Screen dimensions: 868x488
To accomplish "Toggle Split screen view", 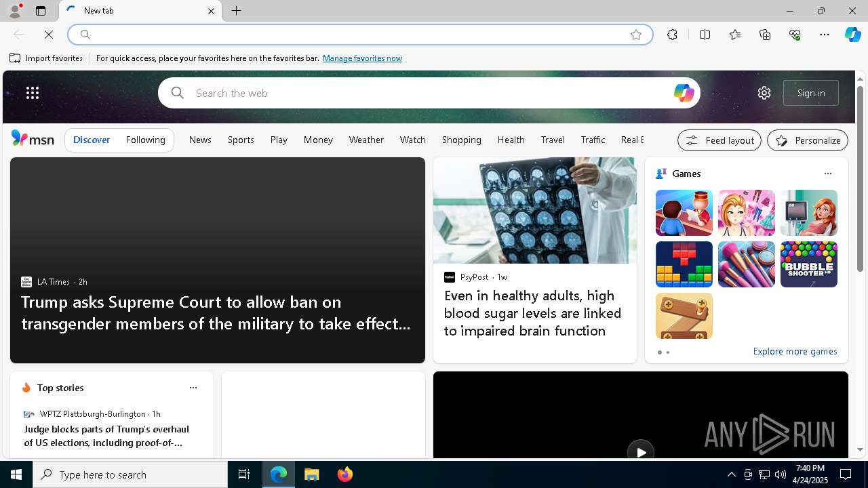I will [705, 35].
